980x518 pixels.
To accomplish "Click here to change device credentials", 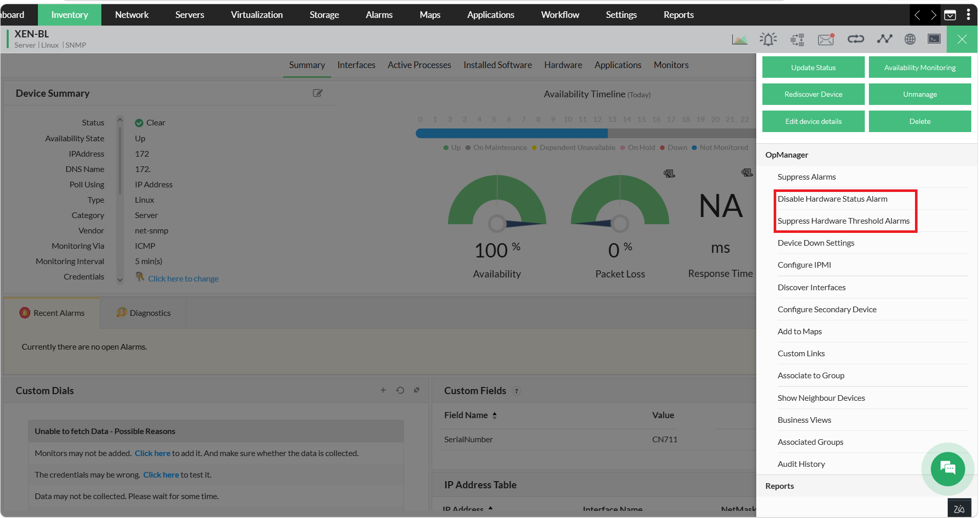I will (x=183, y=278).
